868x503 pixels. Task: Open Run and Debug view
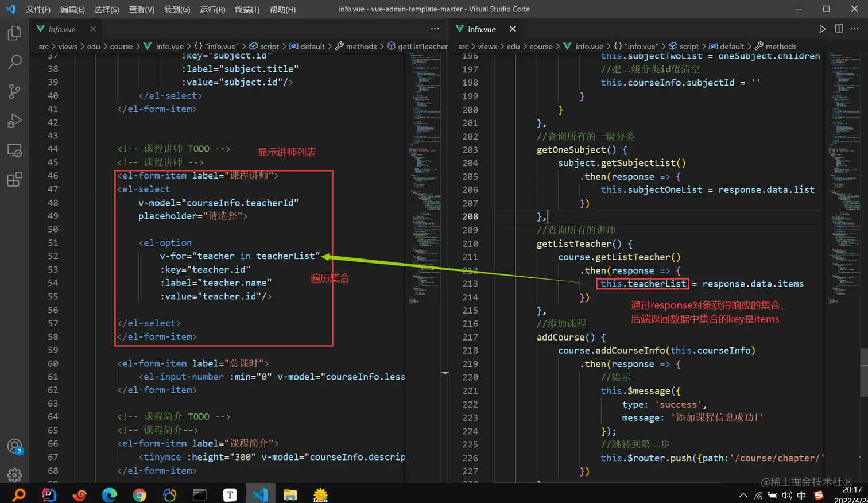pos(14,121)
